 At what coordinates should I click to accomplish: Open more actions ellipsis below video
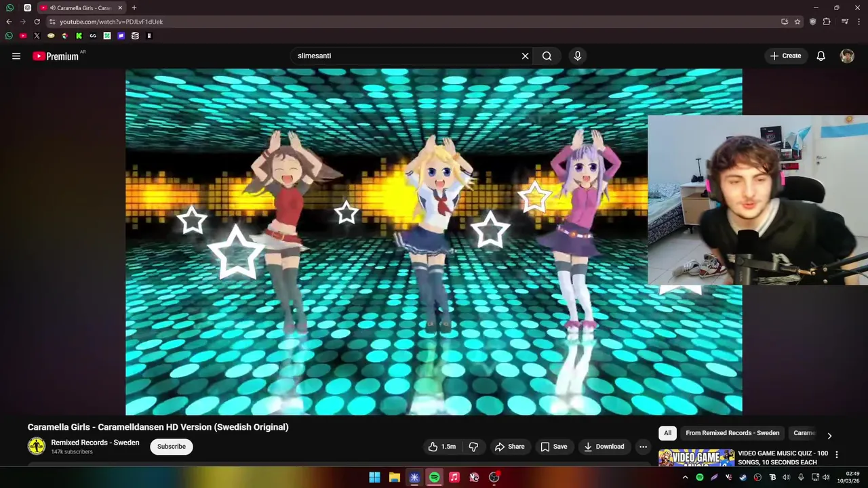click(x=643, y=447)
